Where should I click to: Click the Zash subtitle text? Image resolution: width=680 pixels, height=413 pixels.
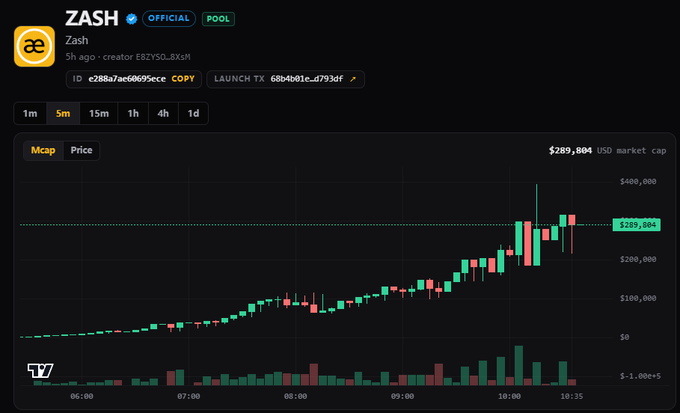(77, 40)
